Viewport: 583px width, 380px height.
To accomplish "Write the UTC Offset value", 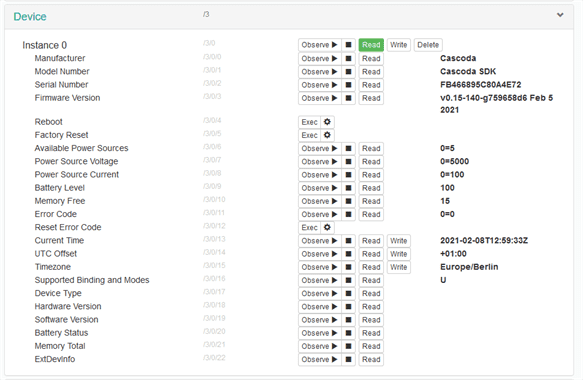I will coord(399,254).
